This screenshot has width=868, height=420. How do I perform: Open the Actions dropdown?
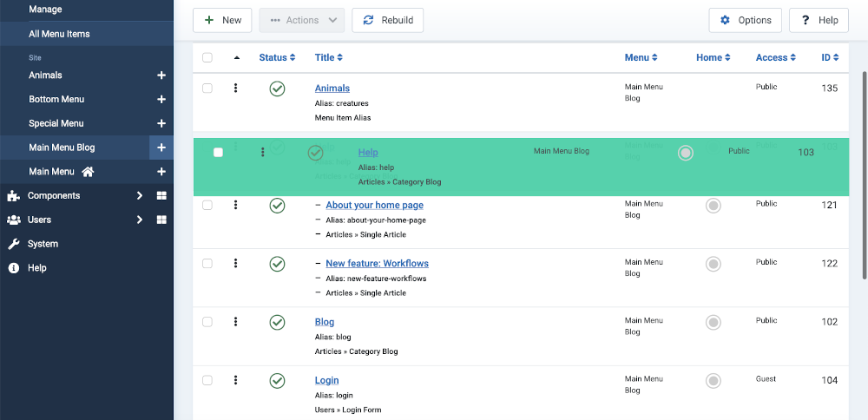(301, 20)
